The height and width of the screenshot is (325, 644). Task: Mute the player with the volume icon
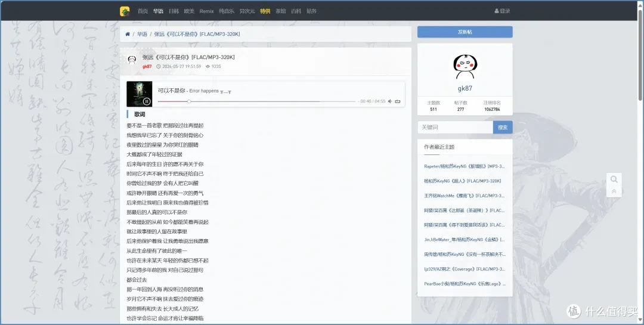pyautogui.click(x=390, y=101)
